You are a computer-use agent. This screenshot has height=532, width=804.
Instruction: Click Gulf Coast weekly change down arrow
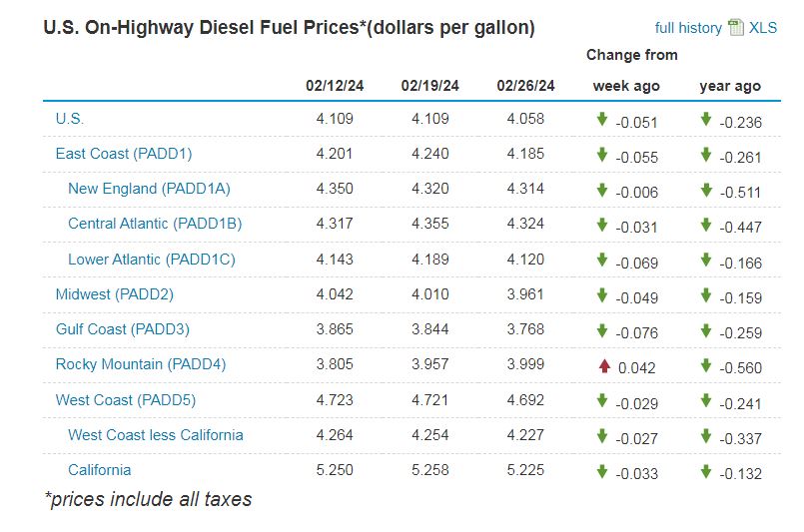coord(602,330)
